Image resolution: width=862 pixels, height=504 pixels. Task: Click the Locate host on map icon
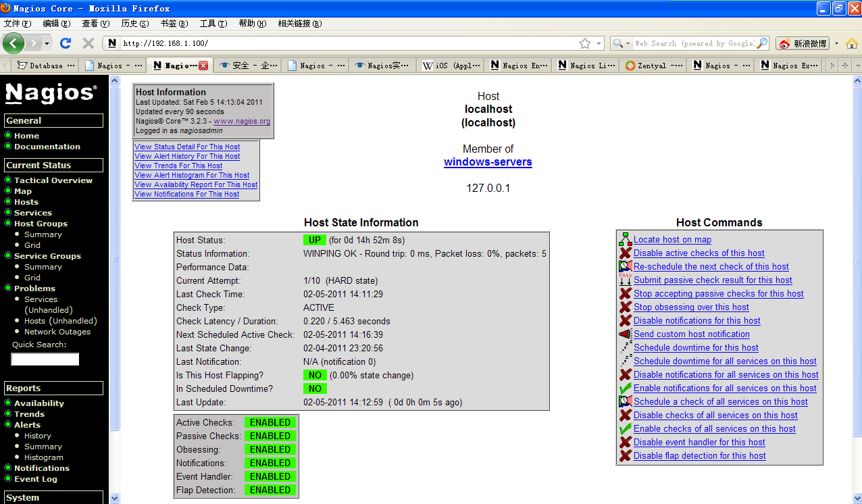tap(625, 240)
